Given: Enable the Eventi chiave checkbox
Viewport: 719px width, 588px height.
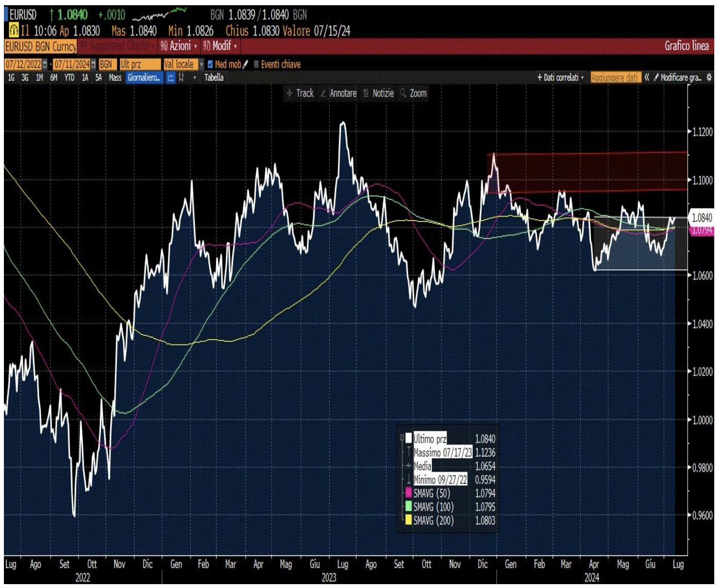Looking at the screenshot, I should [x=256, y=64].
